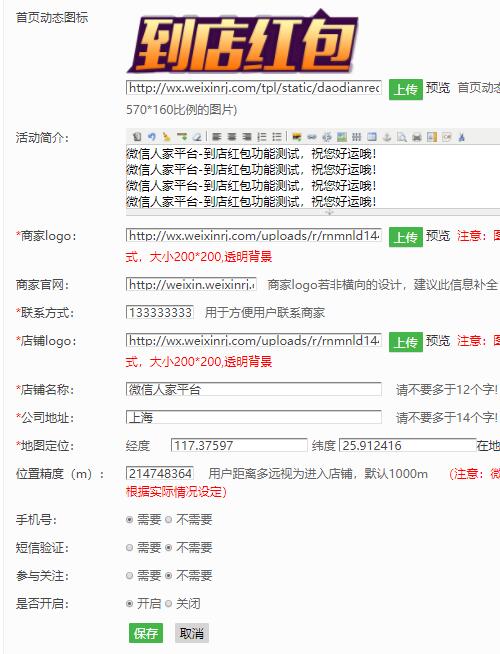500x654 pixels.
Task: Click the insert-link chain icon
Action: point(312,136)
